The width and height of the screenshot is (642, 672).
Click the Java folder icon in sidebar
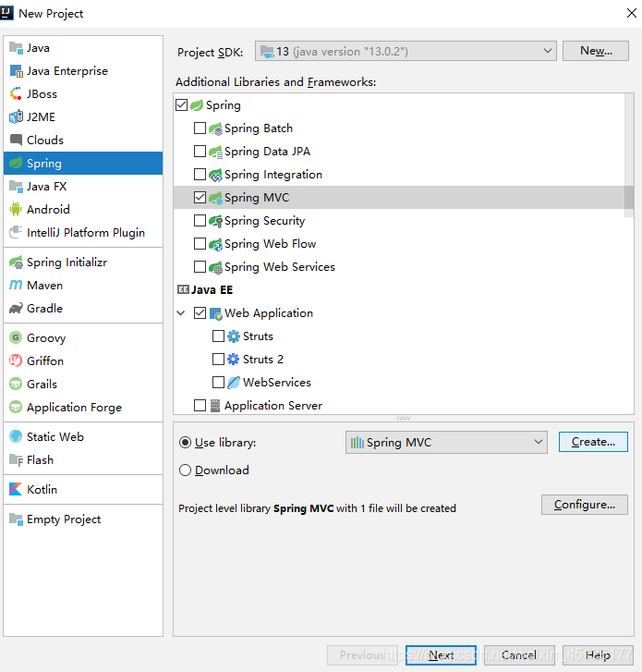click(16, 48)
